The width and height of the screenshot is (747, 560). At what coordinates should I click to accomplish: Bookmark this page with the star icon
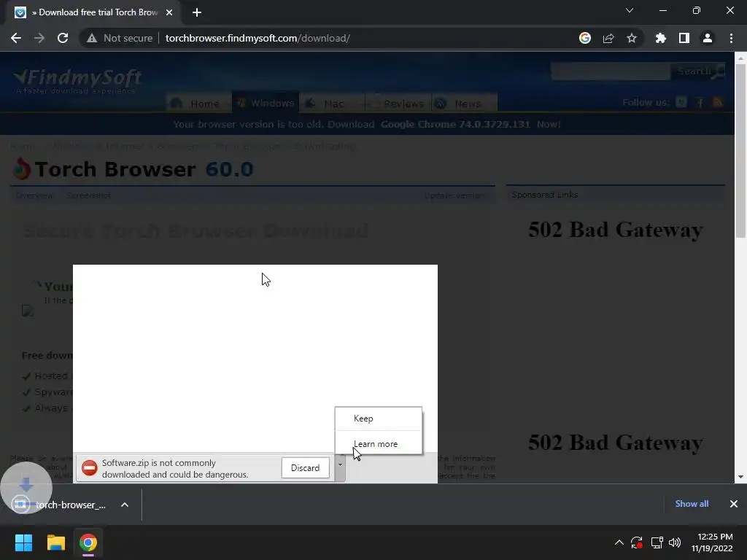point(632,38)
